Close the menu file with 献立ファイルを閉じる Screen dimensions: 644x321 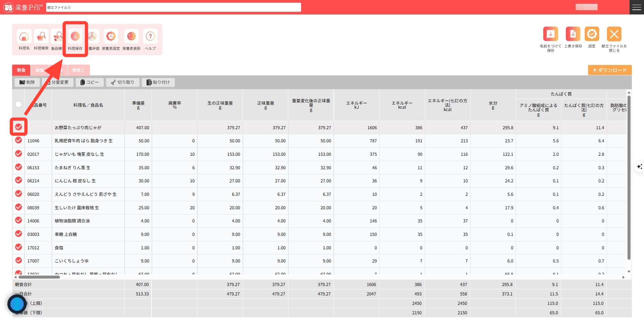[x=614, y=34]
